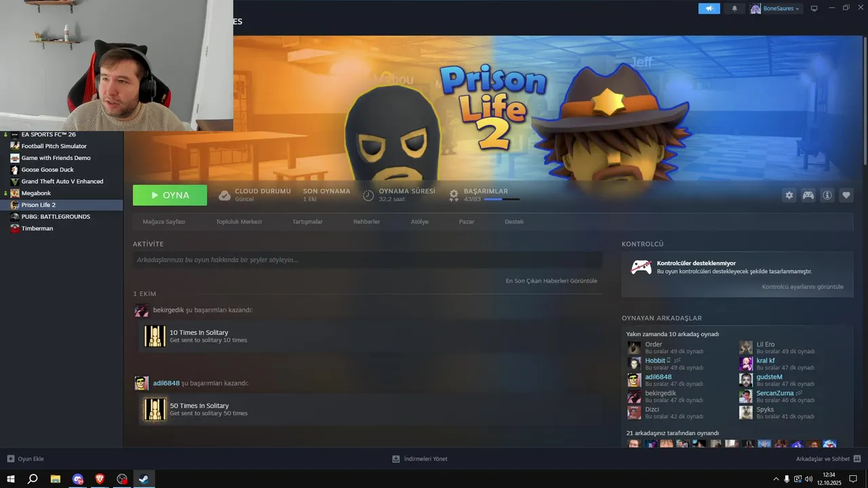
Task: Open the Pazar tab
Action: pyautogui.click(x=467, y=222)
